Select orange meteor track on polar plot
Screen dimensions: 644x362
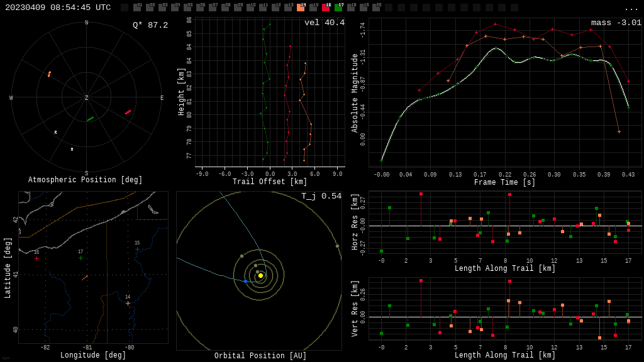point(49,74)
